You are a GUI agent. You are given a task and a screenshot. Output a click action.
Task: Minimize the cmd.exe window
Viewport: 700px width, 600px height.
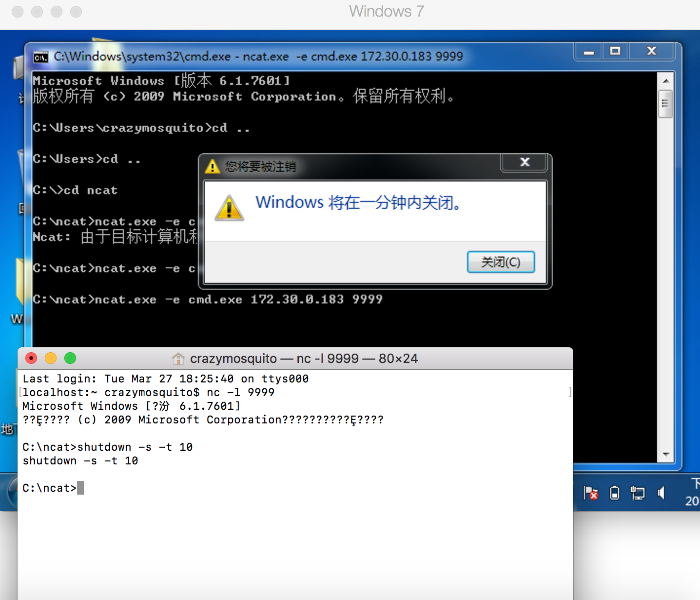589,51
